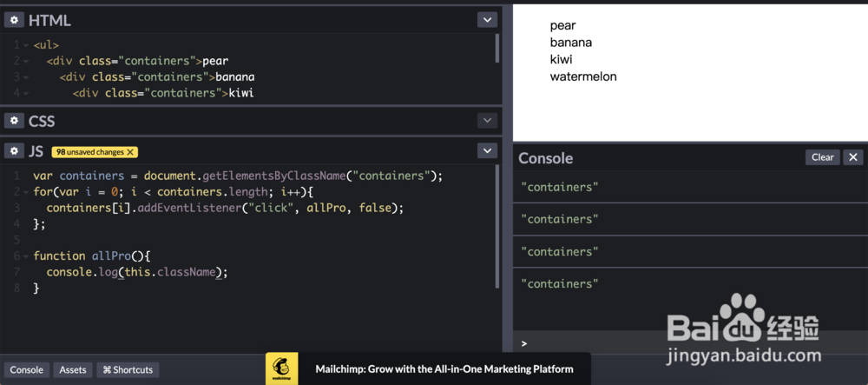Fold the allPro function on line 6

pyautogui.click(x=26, y=256)
